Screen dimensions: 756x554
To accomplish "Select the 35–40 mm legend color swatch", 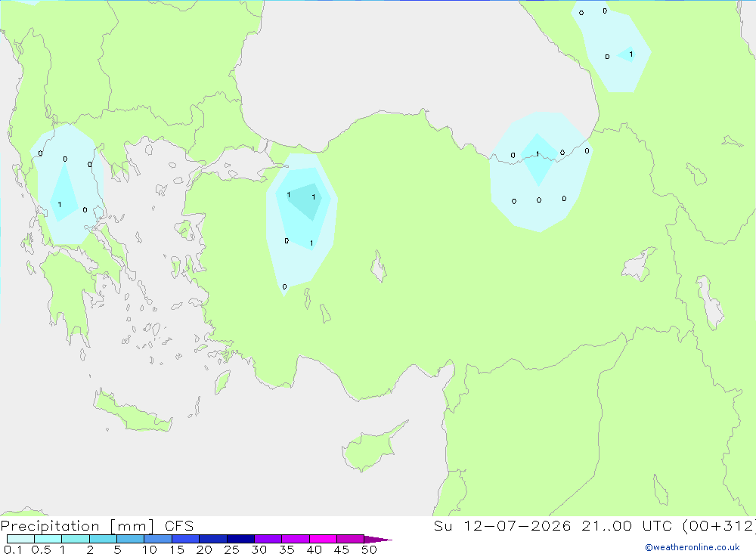I will 295,539.
